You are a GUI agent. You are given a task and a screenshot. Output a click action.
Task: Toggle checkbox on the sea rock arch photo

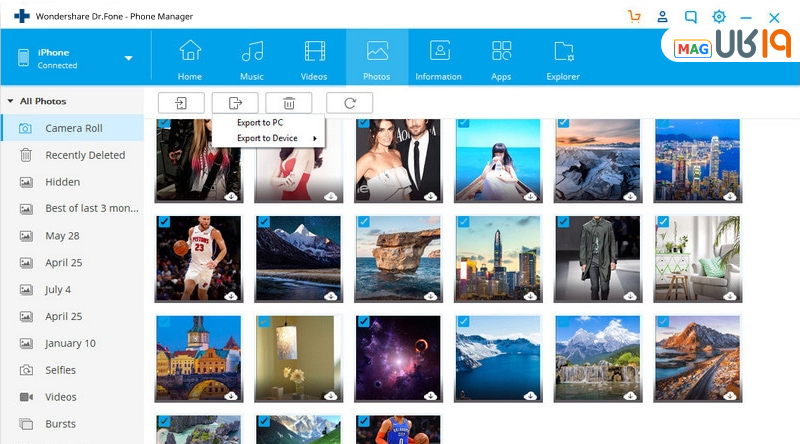pyautogui.click(x=363, y=222)
